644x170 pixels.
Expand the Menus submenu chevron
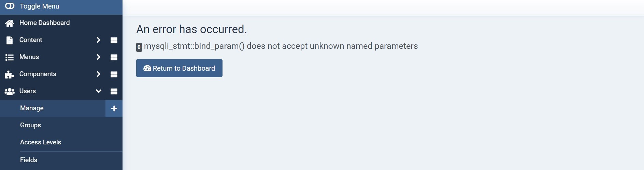click(x=98, y=57)
